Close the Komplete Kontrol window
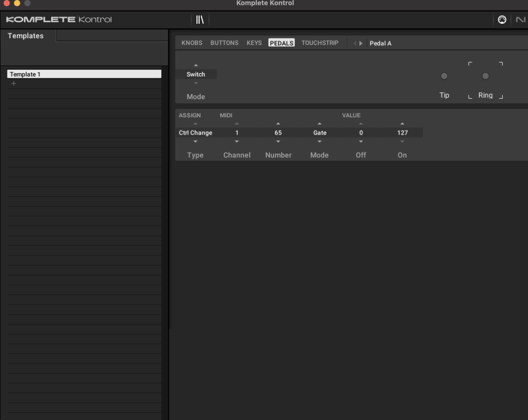 click(6, 3)
